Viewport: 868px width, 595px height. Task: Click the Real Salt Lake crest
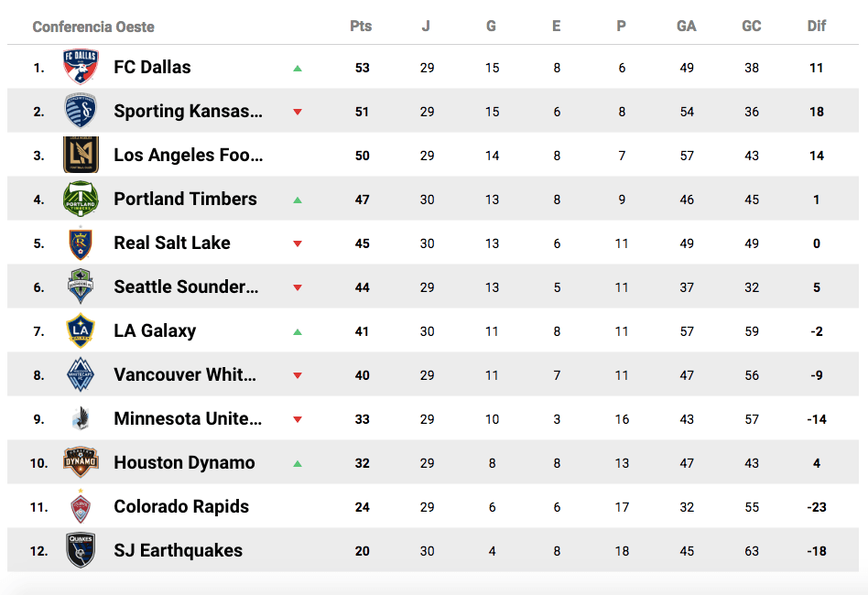coord(81,243)
